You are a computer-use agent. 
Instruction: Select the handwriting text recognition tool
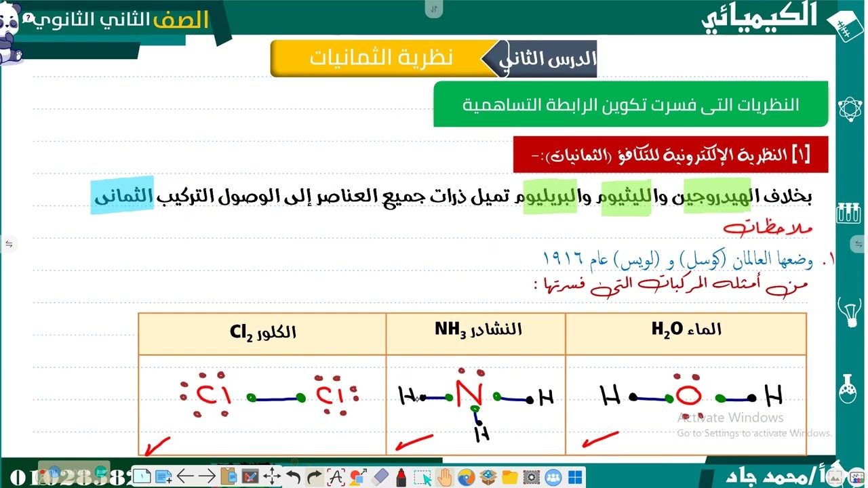click(336, 477)
